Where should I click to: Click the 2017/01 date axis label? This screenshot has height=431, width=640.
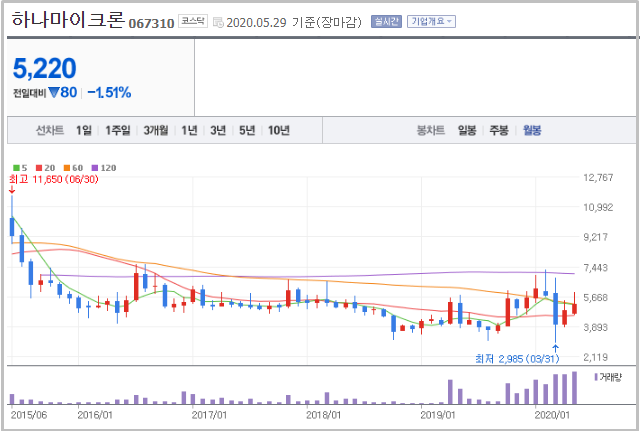click(209, 415)
